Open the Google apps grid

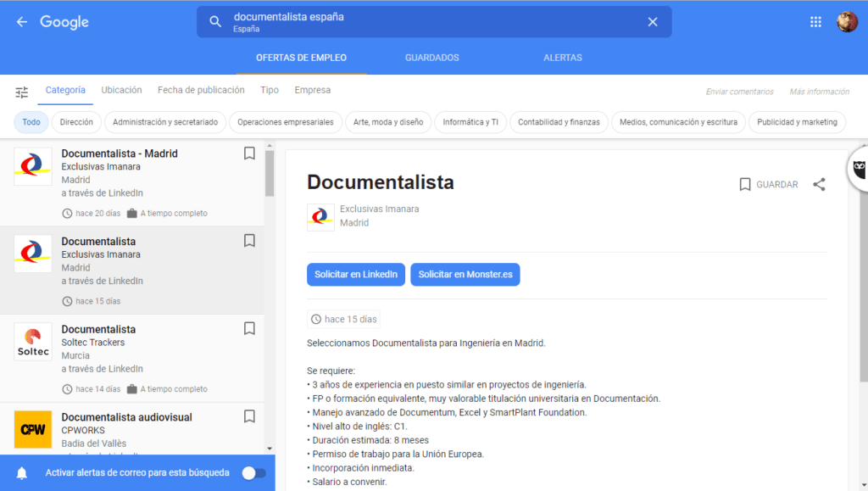(815, 21)
